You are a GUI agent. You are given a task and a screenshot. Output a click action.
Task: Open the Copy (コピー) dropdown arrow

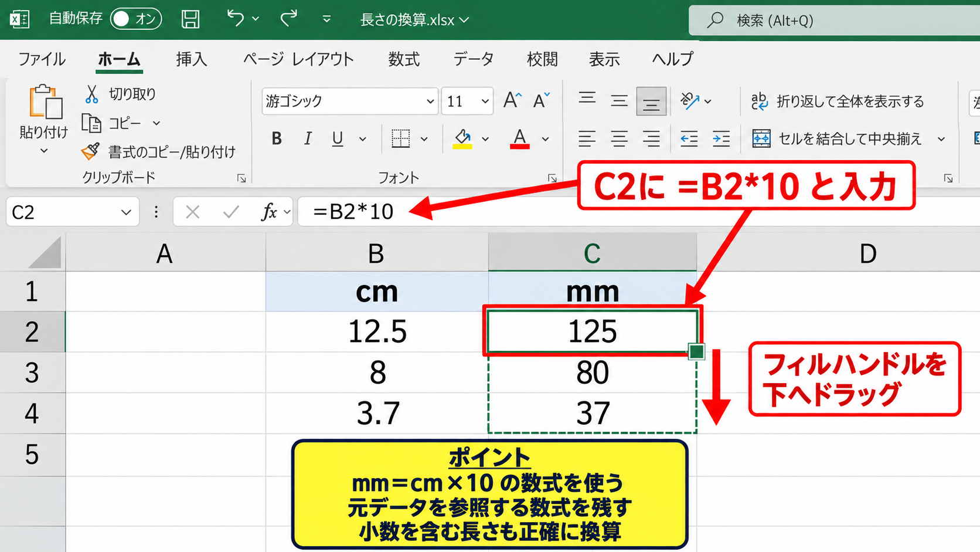coord(156,123)
